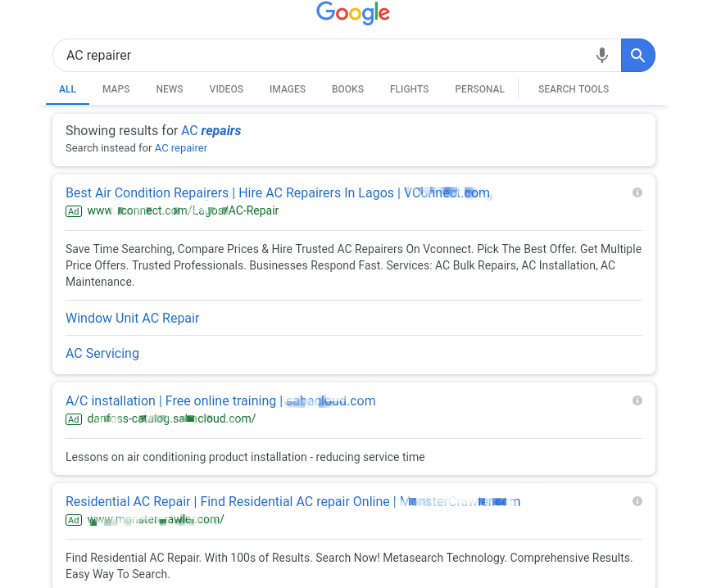Click search box containing AC repairer
The width and height of the screenshot is (721, 588).
[x=337, y=55]
